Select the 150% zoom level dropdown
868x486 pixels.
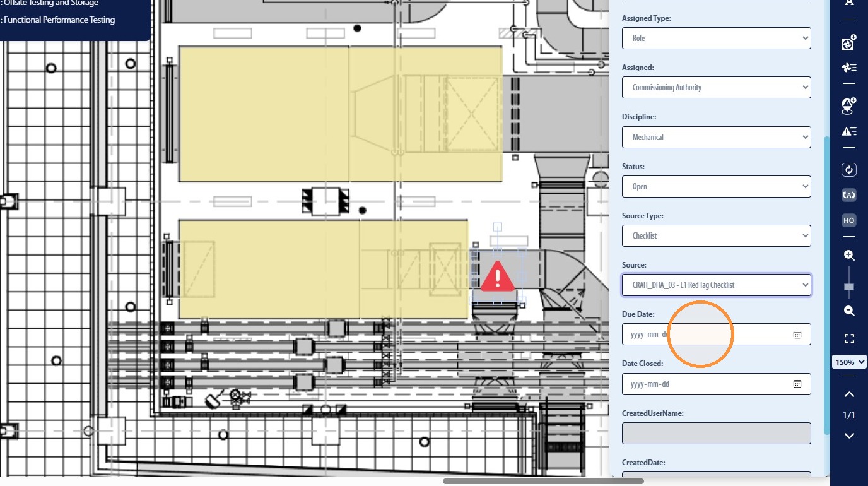pos(849,362)
